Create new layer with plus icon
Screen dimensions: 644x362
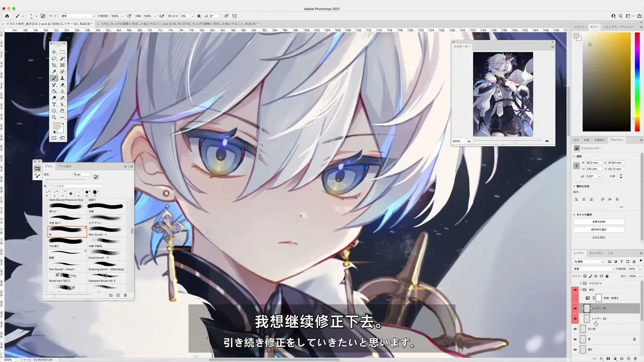click(x=628, y=358)
